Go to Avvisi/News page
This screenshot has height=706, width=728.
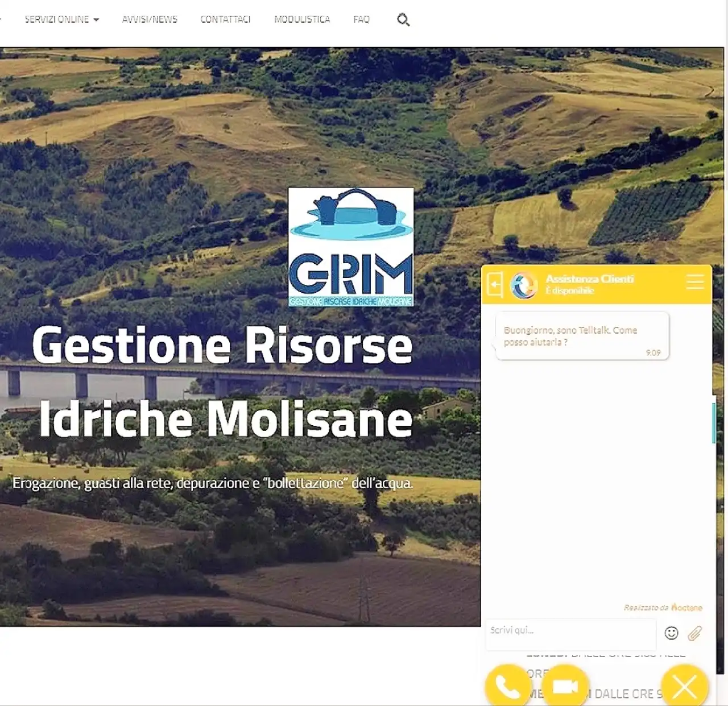click(x=150, y=19)
